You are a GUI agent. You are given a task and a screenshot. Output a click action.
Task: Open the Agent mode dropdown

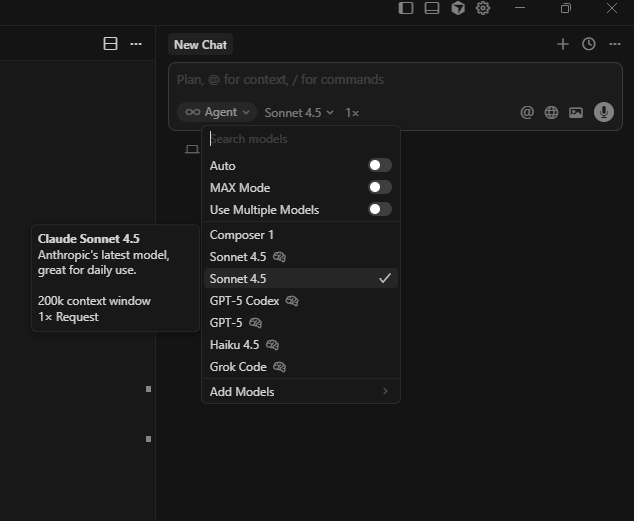(x=217, y=112)
